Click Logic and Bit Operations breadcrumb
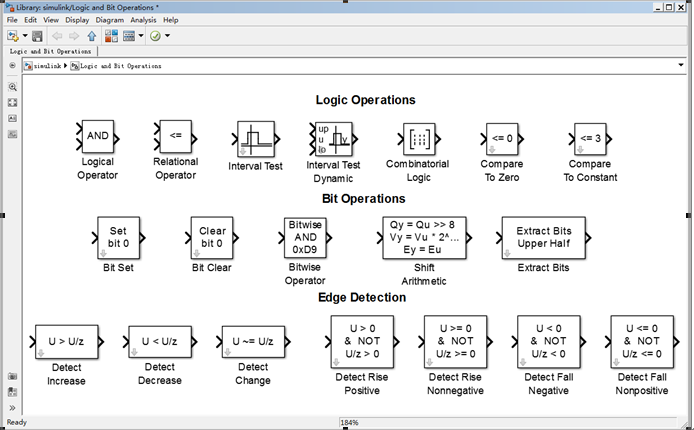 pos(121,66)
